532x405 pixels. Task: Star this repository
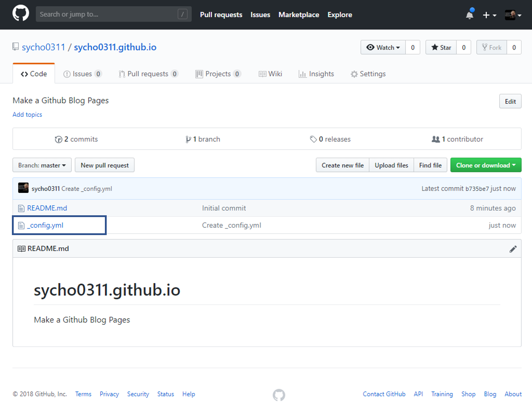click(441, 48)
